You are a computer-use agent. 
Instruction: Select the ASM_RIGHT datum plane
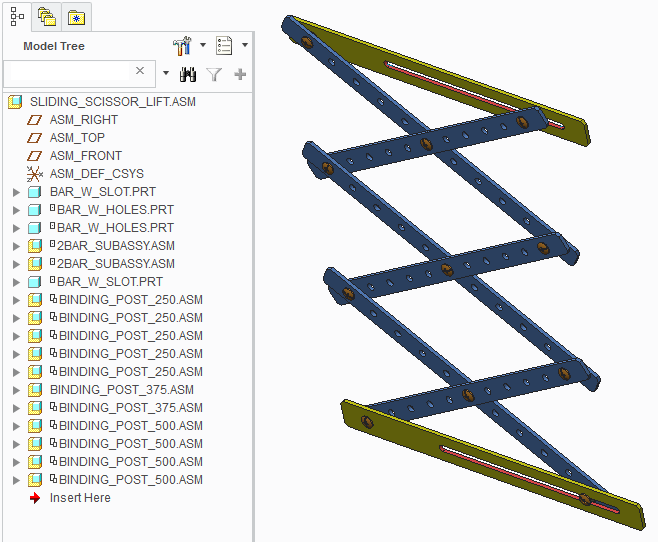(x=84, y=120)
